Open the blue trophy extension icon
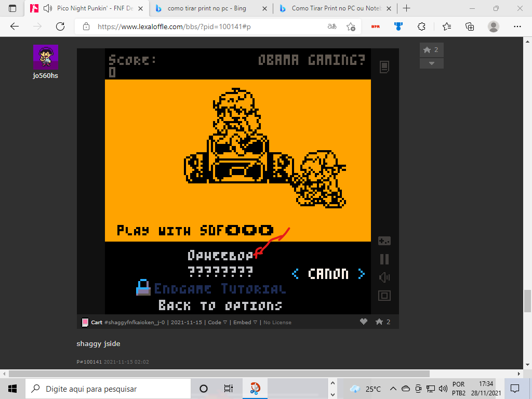 click(398, 26)
